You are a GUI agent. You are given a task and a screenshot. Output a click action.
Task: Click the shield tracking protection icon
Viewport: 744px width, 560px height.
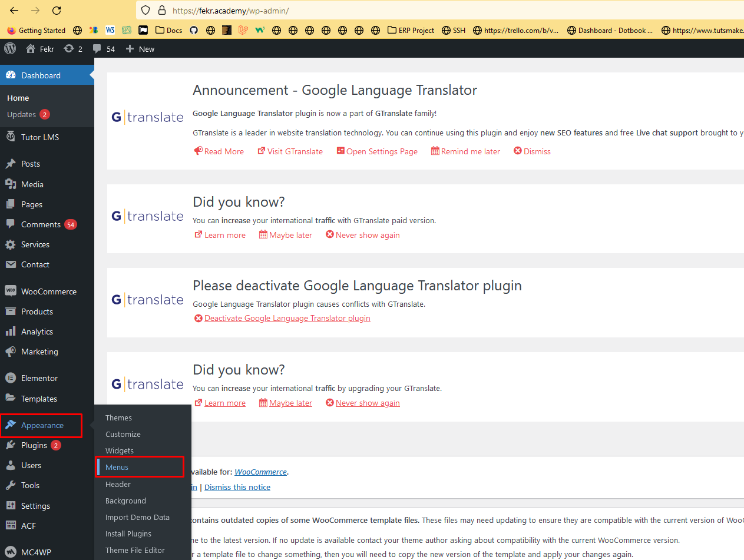pyautogui.click(x=146, y=11)
